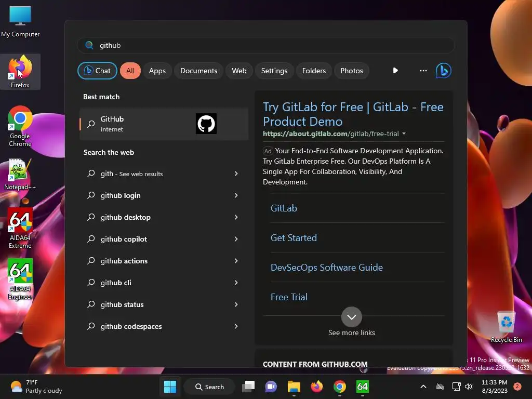This screenshot has width=532, height=399.
Task: Open AIDA64 from the taskbar
Action: (362, 387)
